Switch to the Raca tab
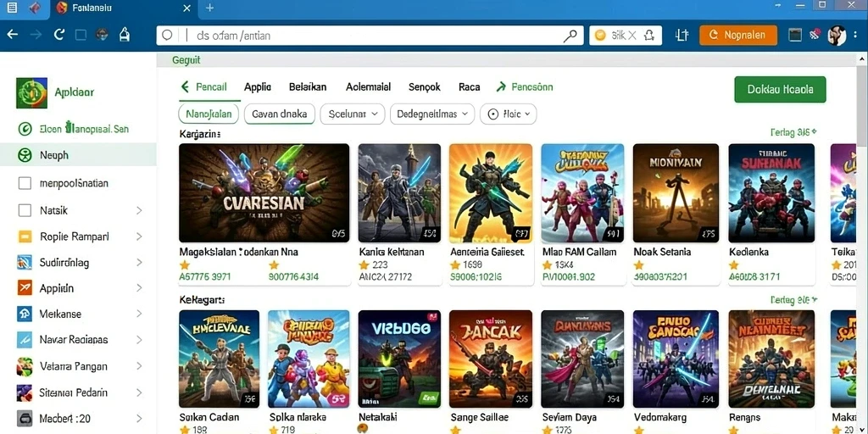Viewport: 868px width, 434px height. tap(470, 87)
